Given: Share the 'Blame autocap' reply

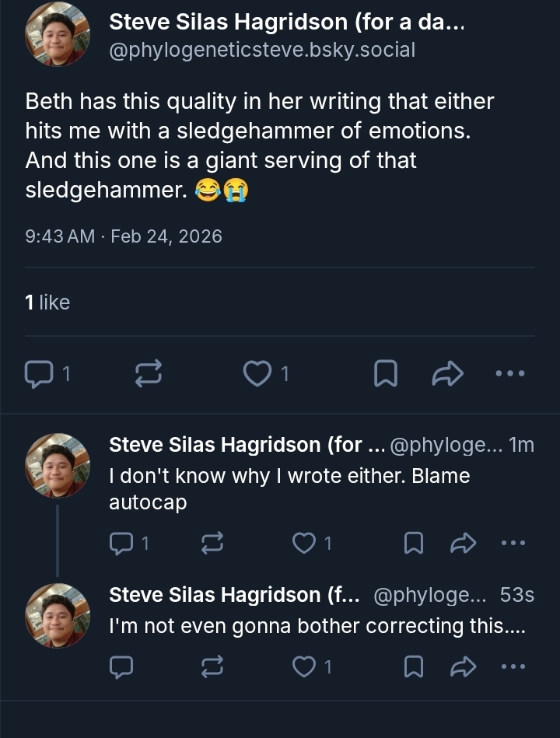Looking at the screenshot, I should 463,544.
